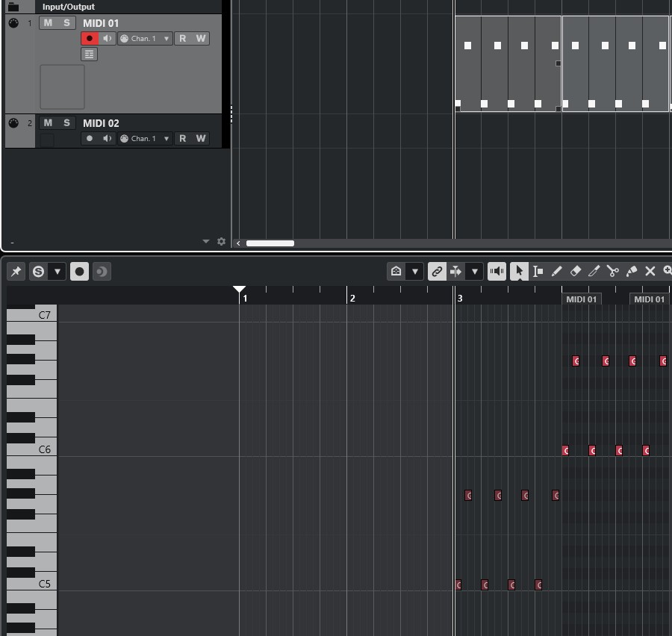This screenshot has height=636, width=672.
Task: Select the first MIDI part starting at bar 3
Action: (508, 63)
